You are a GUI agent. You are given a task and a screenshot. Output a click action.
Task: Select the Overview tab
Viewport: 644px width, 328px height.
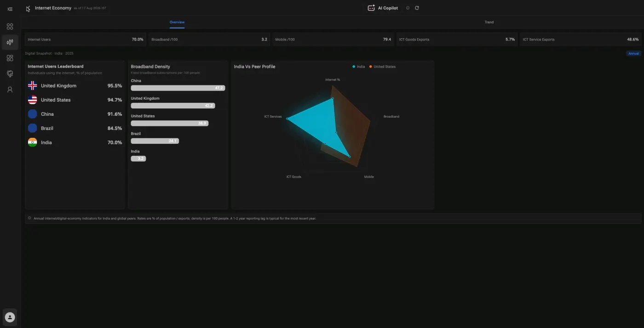pos(177,22)
